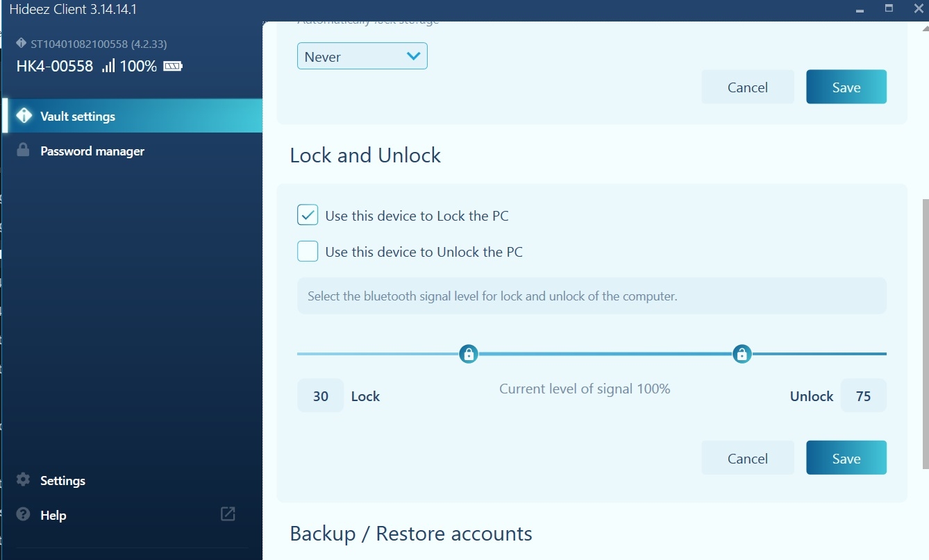Click the device serial number diamond icon

pyautogui.click(x=21, y=44)
